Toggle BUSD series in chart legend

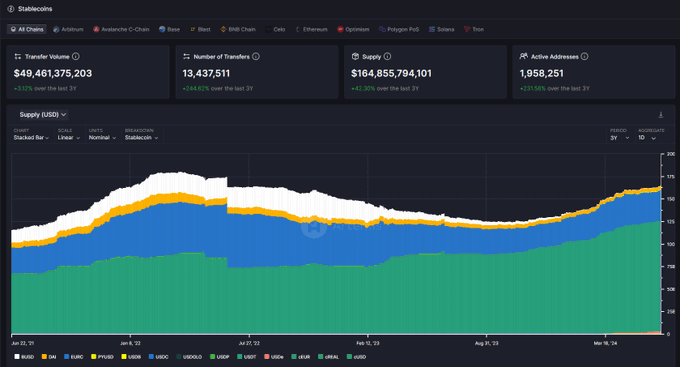24,357
